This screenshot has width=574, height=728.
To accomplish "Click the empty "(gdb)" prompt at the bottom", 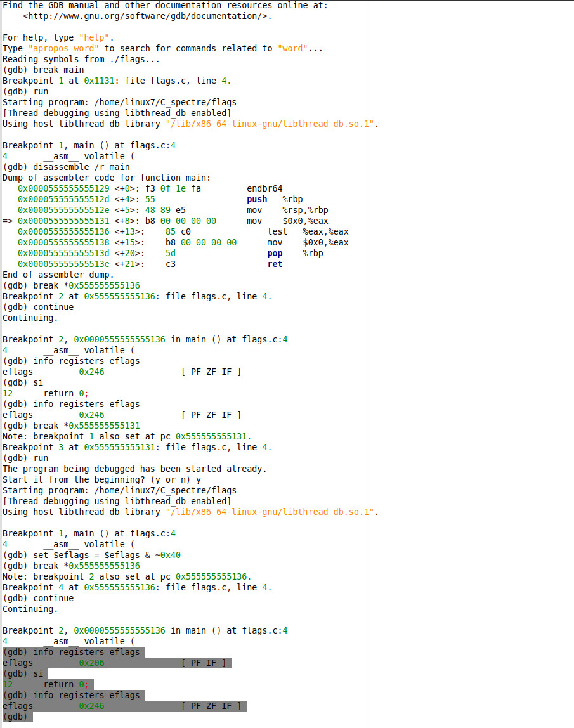I will point(15,717).
